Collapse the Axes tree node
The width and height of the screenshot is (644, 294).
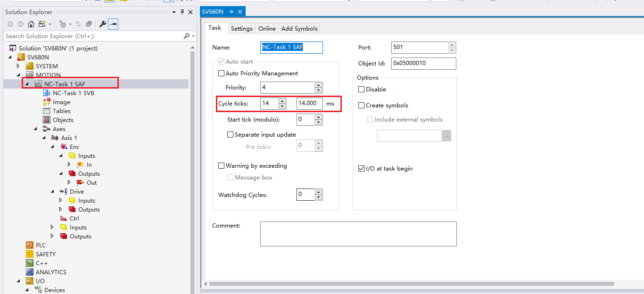(35, 129)
